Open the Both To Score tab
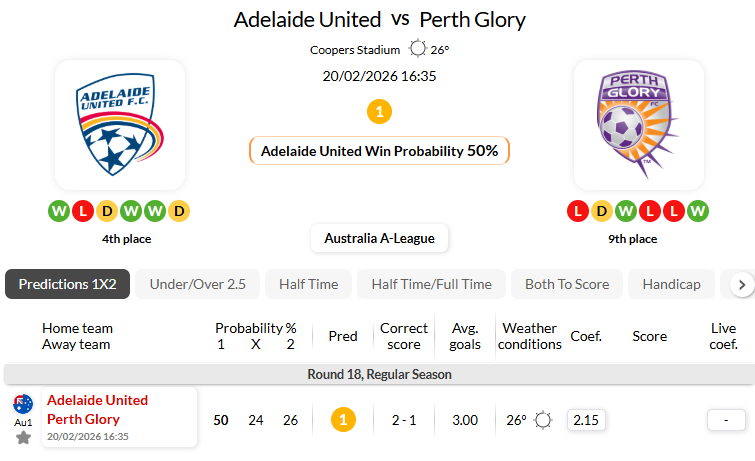Viewport: 755px width, 461px height. [x=567, y=284]
